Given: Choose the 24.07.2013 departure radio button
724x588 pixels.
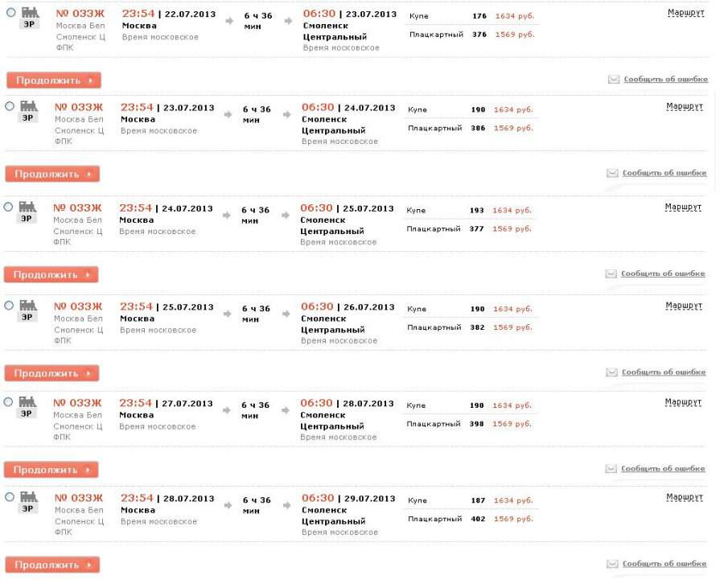Looking at the screenshot, I should tap(8, 207).
